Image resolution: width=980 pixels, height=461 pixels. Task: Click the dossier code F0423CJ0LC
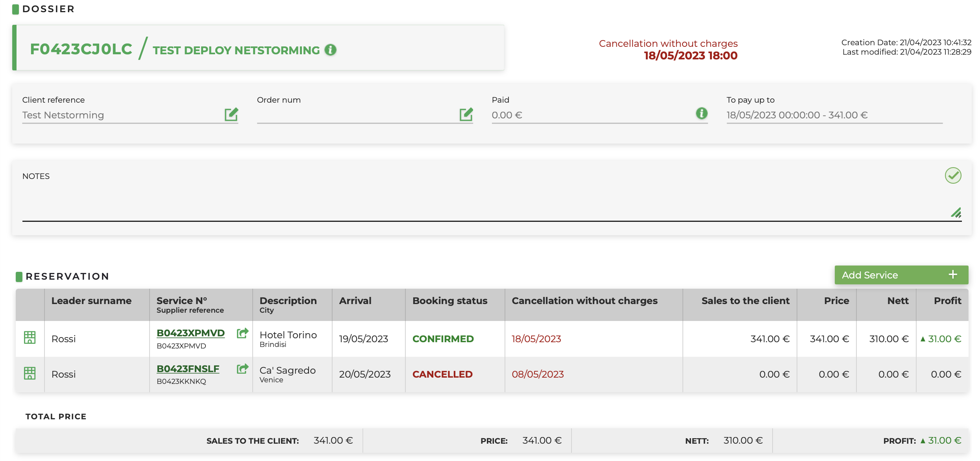click(81, 49)
